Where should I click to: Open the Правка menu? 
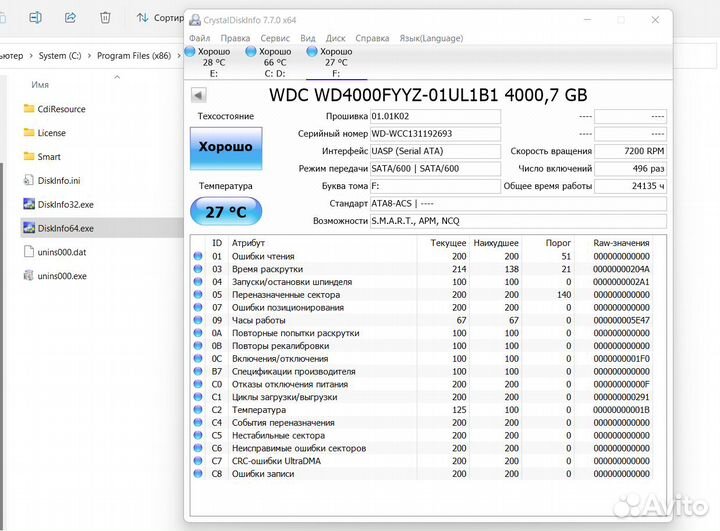point(235,38)
